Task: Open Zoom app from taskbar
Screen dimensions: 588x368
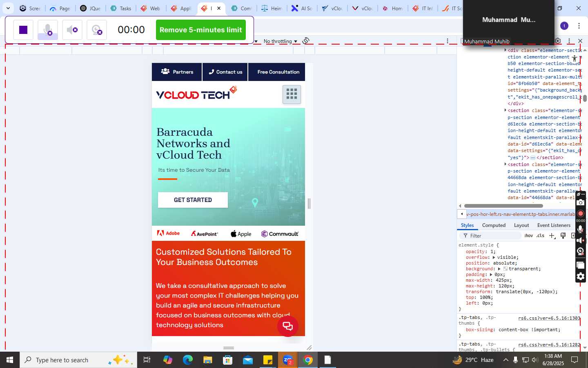Action: 288,360
